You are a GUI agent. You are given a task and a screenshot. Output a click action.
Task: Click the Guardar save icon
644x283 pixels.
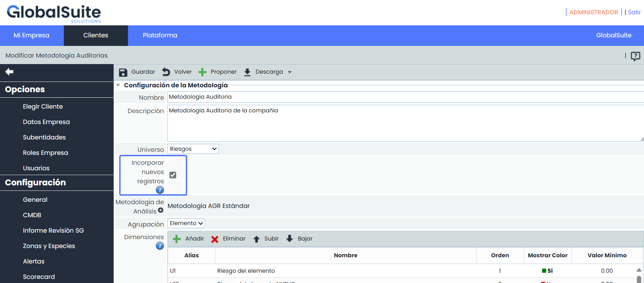click(123, 72)
